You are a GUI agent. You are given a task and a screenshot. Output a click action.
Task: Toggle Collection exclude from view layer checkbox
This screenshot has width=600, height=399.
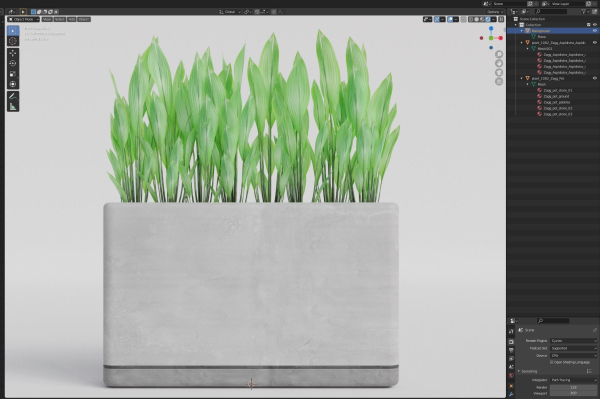tap(589, 24)
